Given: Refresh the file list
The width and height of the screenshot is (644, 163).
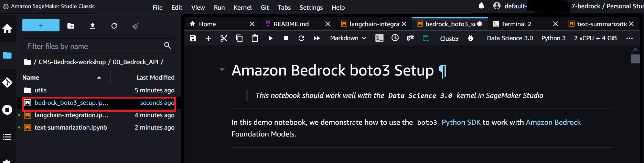Looking at the screenshot, I should pos(114,26).
